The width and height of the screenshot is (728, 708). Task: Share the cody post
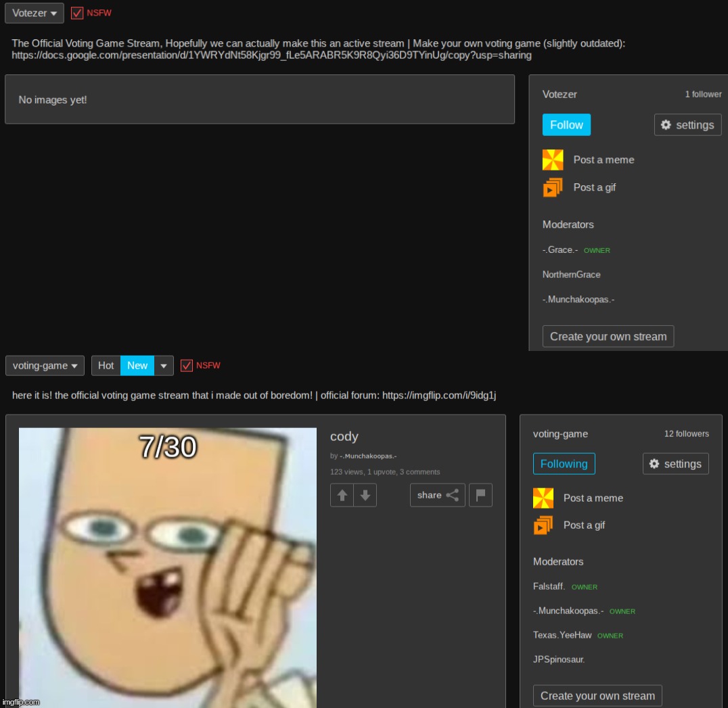(x=437, y=495)
